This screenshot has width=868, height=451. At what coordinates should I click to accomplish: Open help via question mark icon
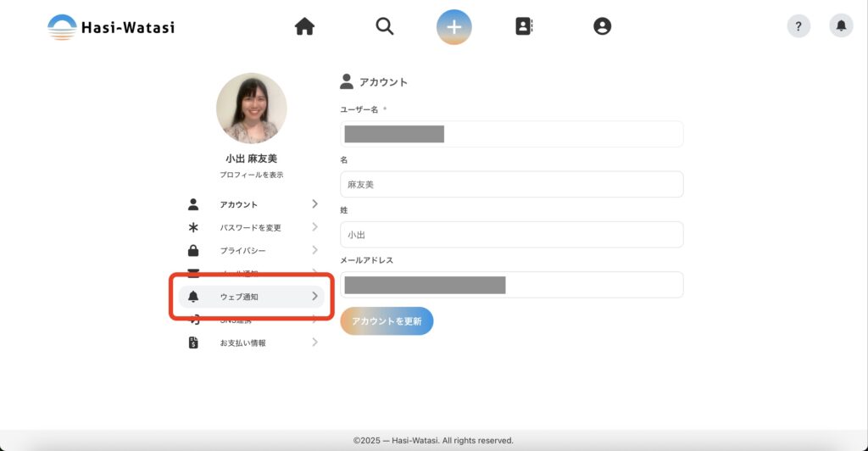[798, 26]
